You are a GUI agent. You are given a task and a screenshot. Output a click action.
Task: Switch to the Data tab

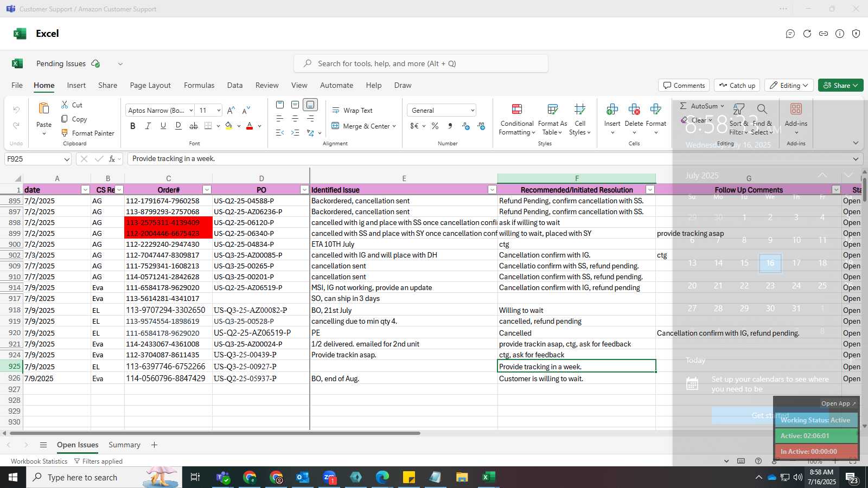(x=235, y=85)
